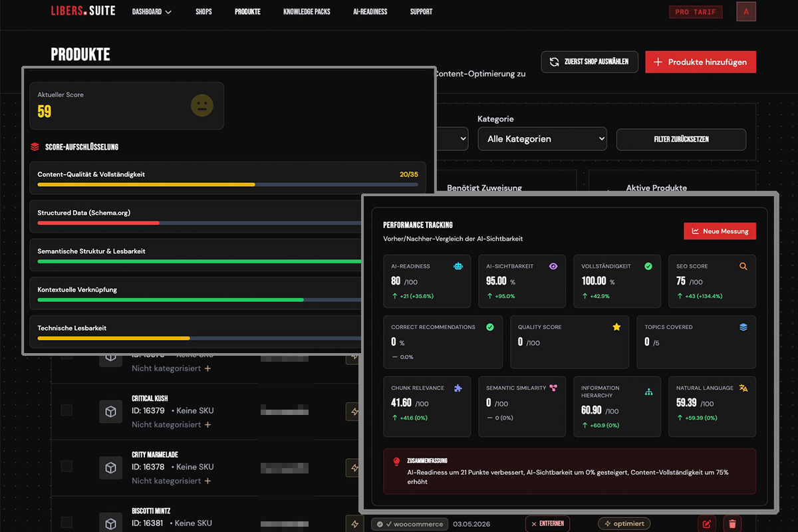Expand the Dashboard menu chevron
798x532 pixels.
click(168, 12)
